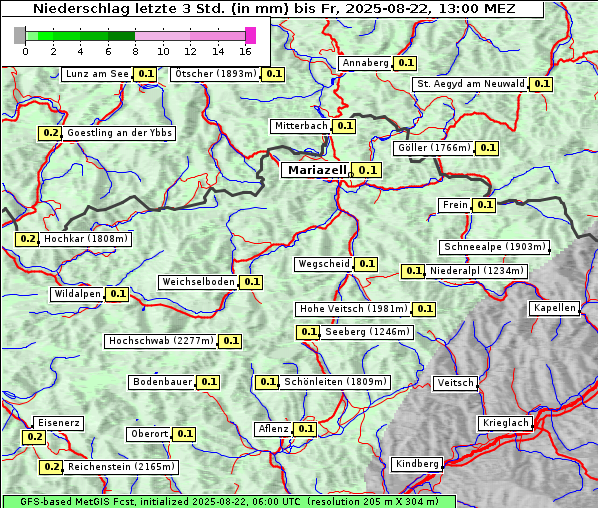Click the Krieglach label

[x=505, y=423]
